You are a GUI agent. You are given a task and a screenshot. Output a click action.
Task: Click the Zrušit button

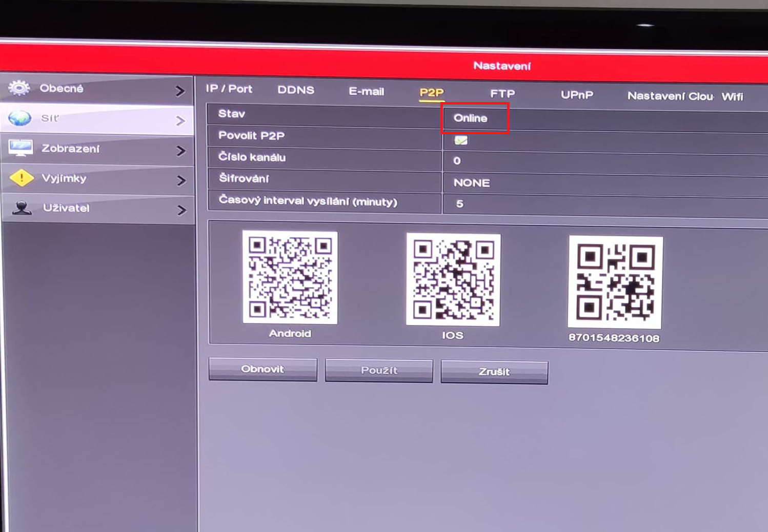(x=494, y=372)
